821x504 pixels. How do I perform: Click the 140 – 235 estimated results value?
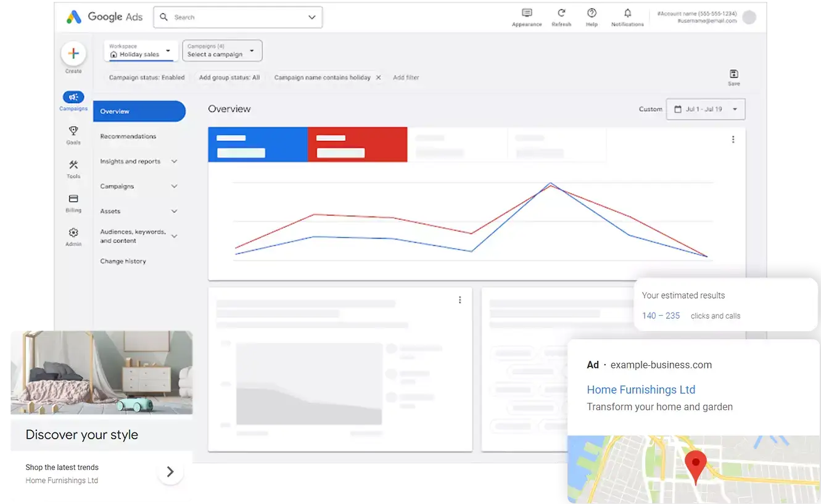661,316
